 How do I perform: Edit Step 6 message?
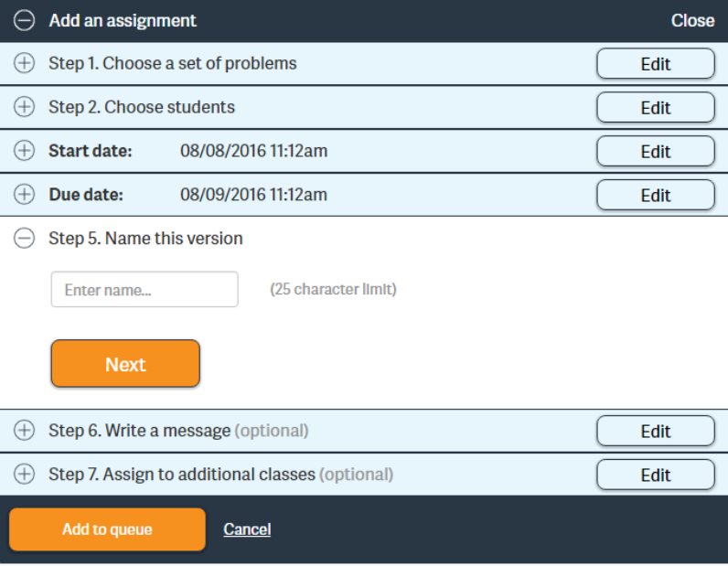(655, 432)
